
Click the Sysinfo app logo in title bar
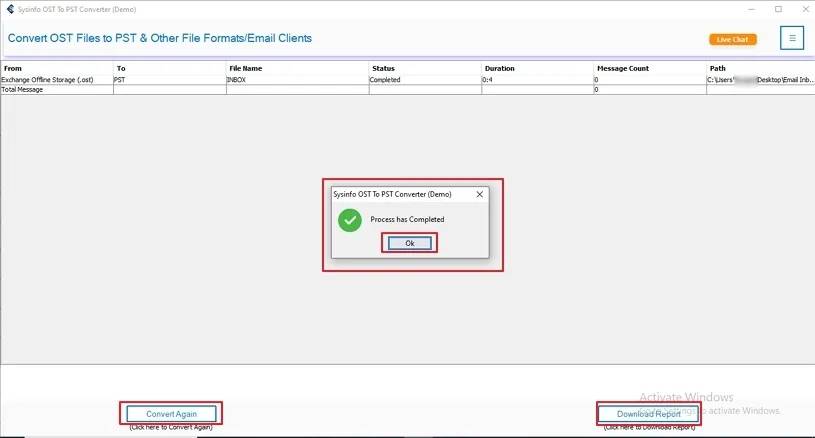click(10, 9)
